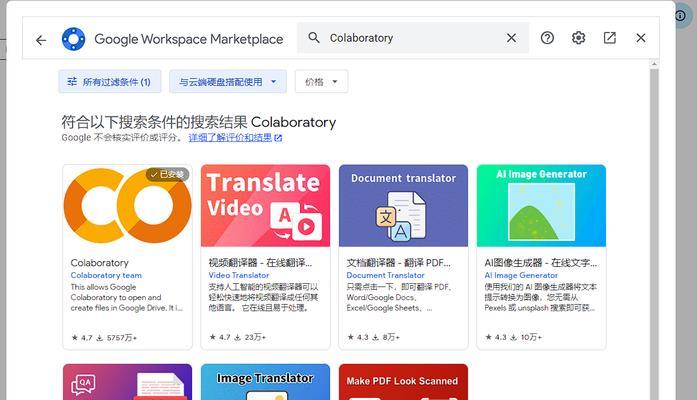This screenshot has width=697, height=400.
Task: Open the 所有过滤条件 (1) filters button
Action: tap(109, 82)
